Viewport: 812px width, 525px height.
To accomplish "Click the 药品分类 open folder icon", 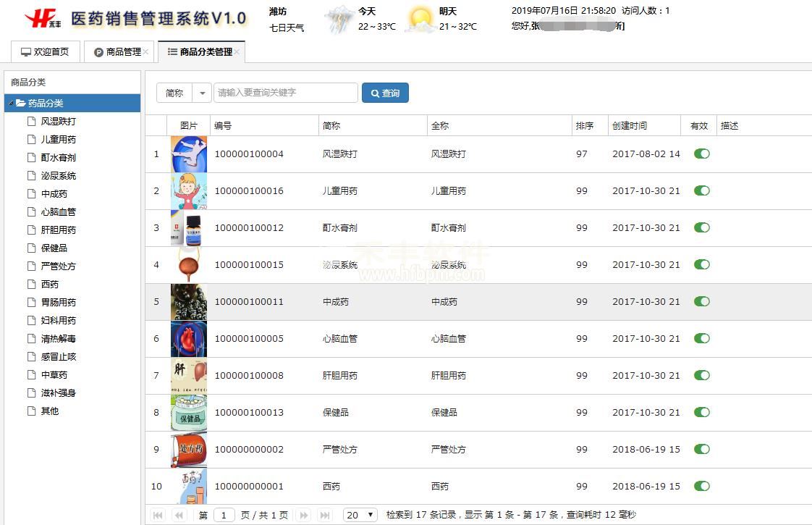I will pyautogui.click(x=21, y=104).
